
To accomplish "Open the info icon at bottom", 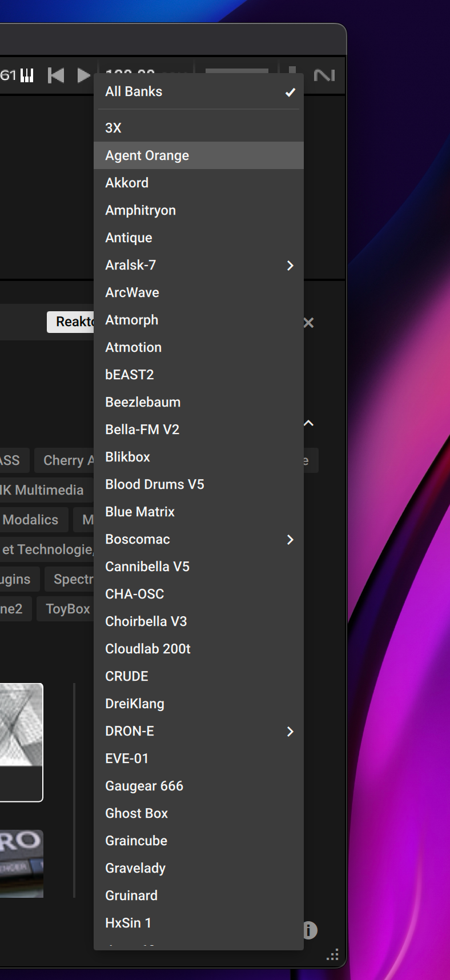I will click(x=310, y=930).
